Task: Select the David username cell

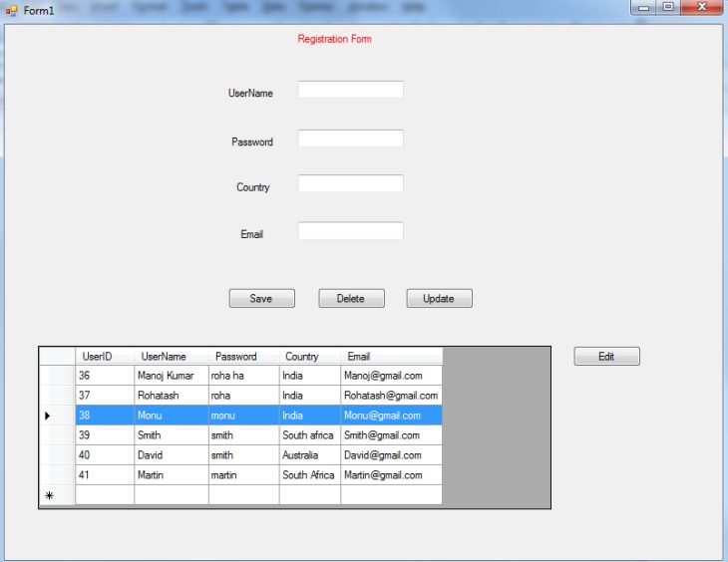Action: point(172,455)
